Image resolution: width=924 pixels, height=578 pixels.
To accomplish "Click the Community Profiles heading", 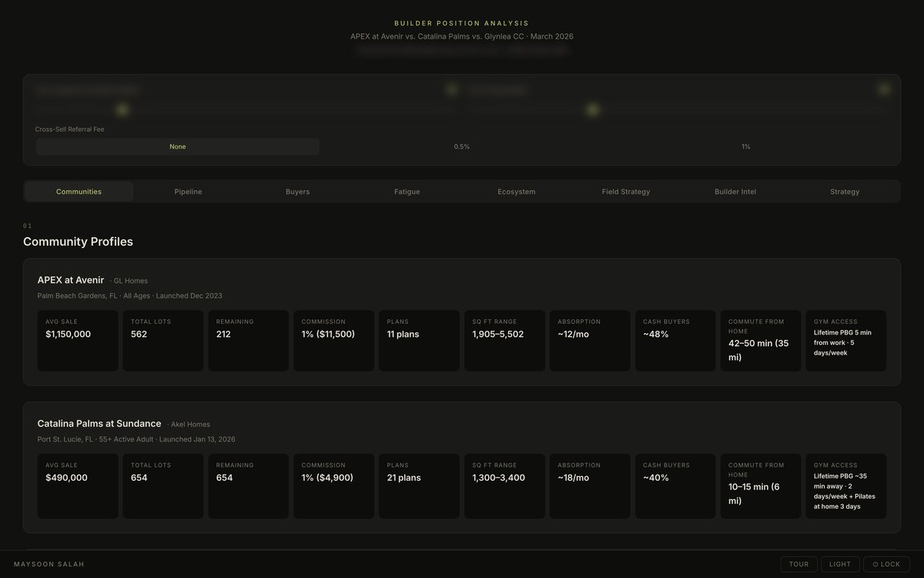I will click(x=78, y=241).
